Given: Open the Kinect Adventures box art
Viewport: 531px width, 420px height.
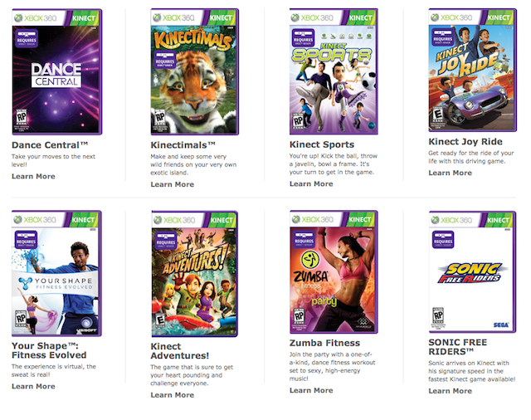Looking at the screenshot, I should click(195, 274).
